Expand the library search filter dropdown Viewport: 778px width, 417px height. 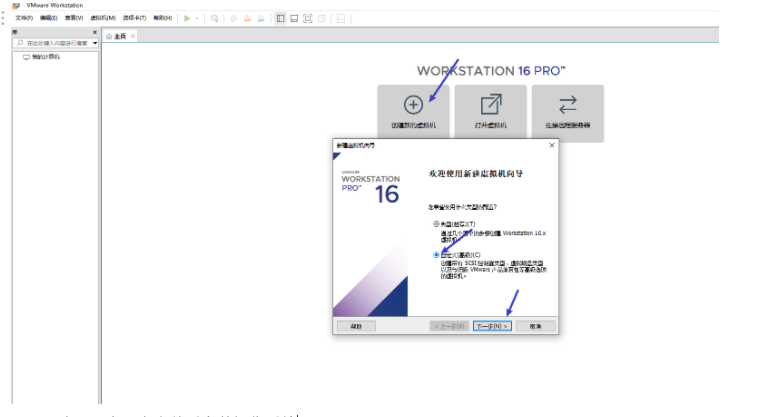point(95,43)
